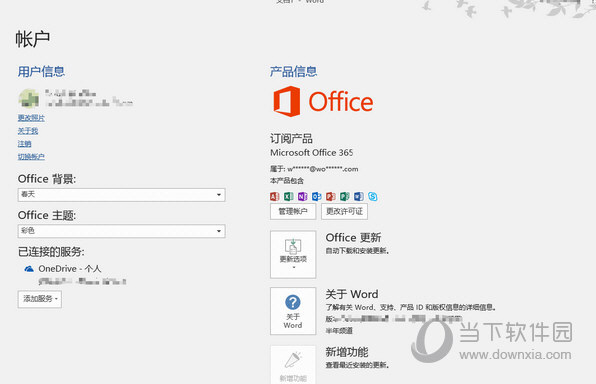
Task: Open the 添加服务 dropdown button
Action: [40, 299]
